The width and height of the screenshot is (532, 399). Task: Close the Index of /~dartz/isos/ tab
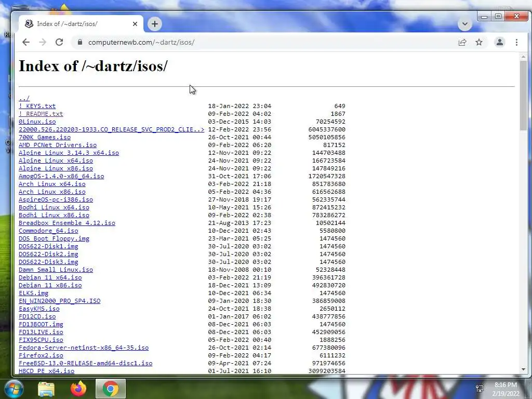point(135,24)
